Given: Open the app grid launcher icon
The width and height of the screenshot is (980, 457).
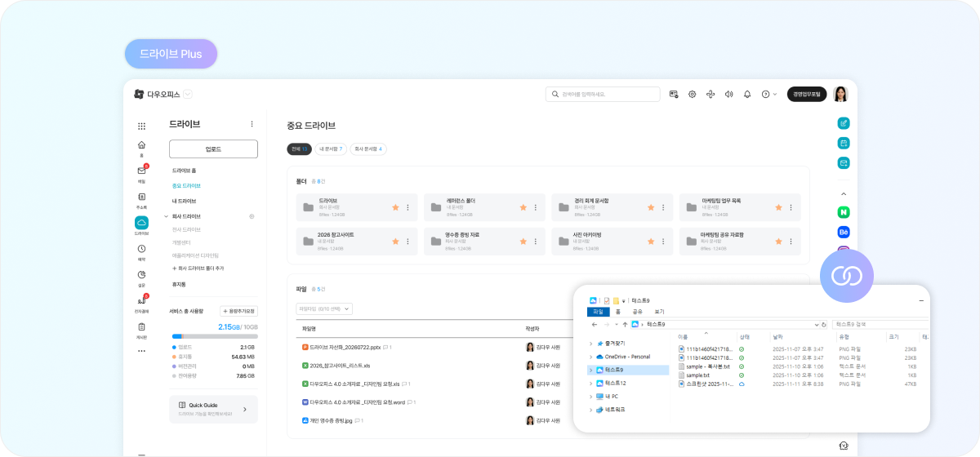Looking at the screenshot, I should (x=141, y=126).
